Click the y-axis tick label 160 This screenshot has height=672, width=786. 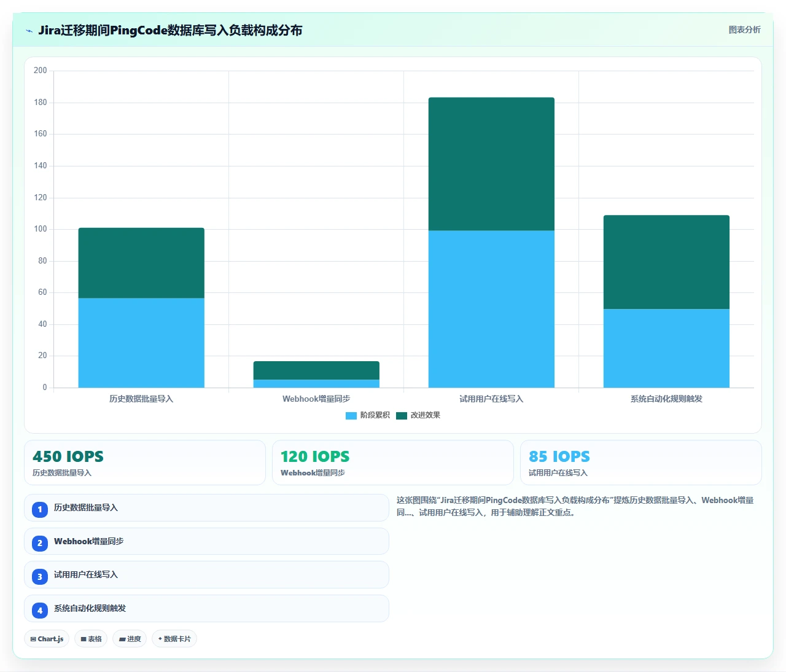[41, 134]
